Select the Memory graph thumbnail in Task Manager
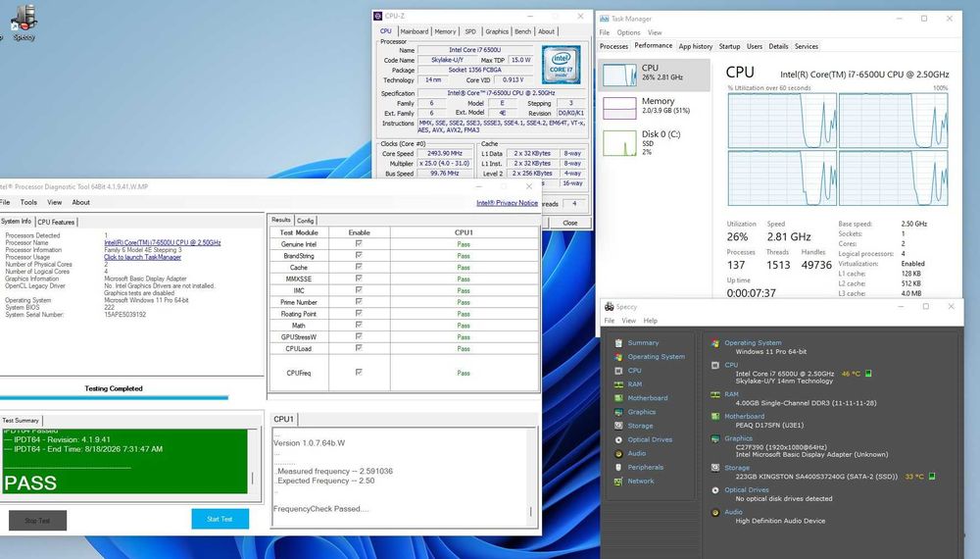 coord(619,108)
